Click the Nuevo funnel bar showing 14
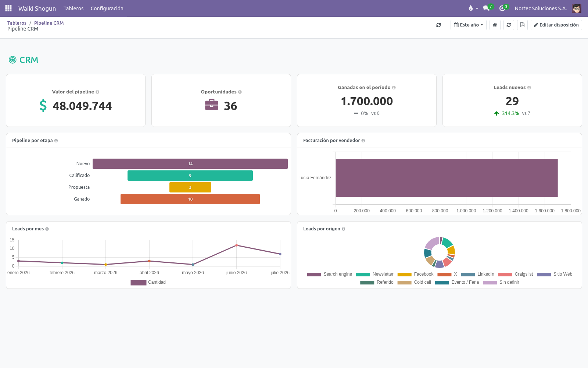The image size is (588, 368). pyautogui.click(x=190, y=164)
